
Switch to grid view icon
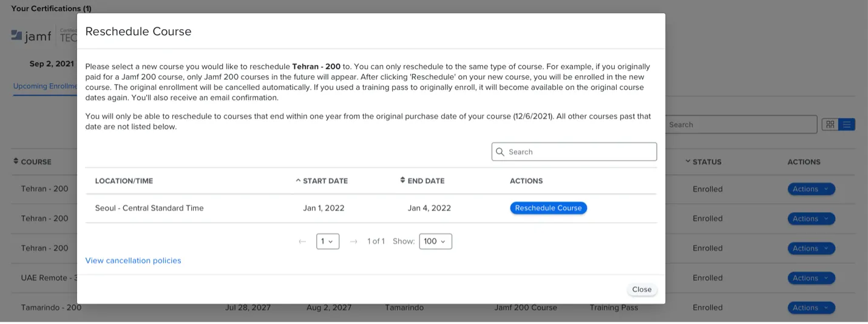(x=830, y=124)
